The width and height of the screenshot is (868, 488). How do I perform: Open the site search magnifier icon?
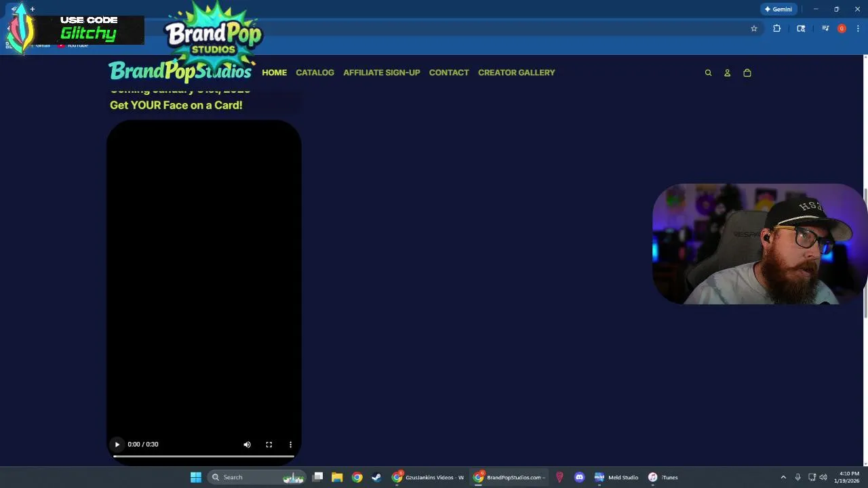(x=708, y=73)
